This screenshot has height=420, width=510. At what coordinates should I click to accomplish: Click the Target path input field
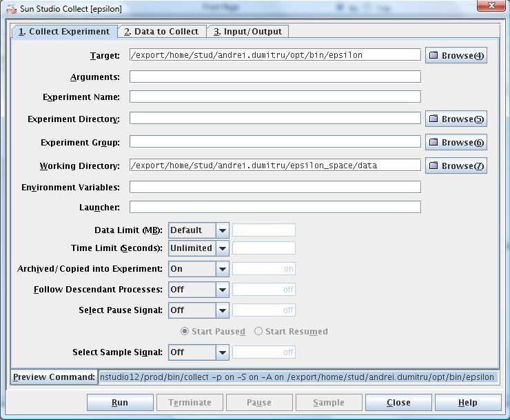[x=275, y=54]
